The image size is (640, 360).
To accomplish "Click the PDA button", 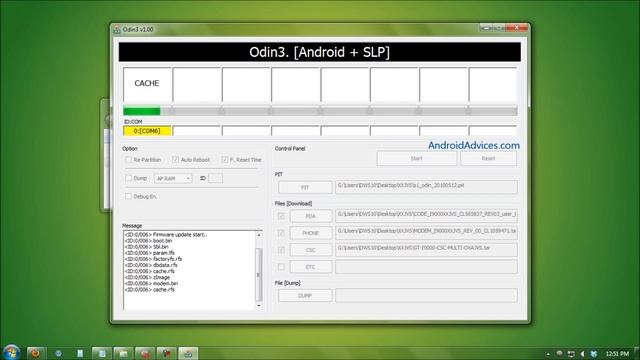I will (311, 216).
